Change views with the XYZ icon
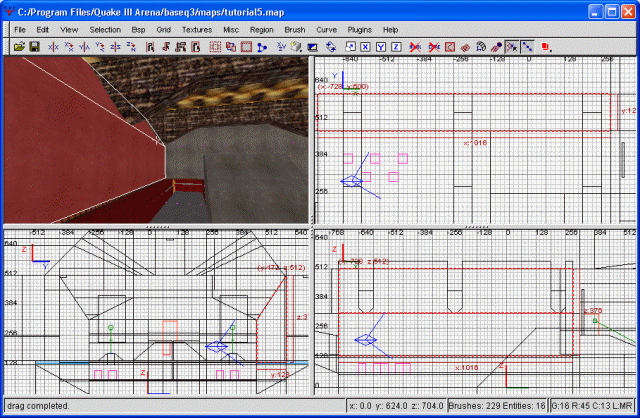Screen dimensions: 640x418 click(x=281, y=47)
